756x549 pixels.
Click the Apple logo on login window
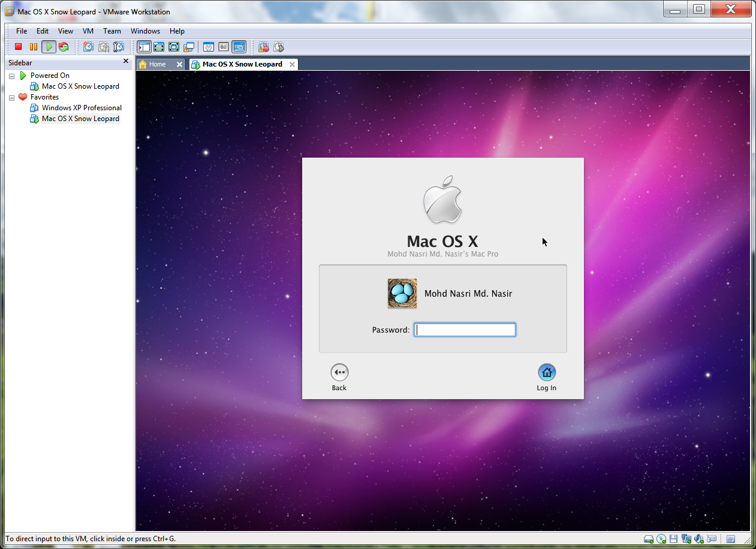(442, 200)
